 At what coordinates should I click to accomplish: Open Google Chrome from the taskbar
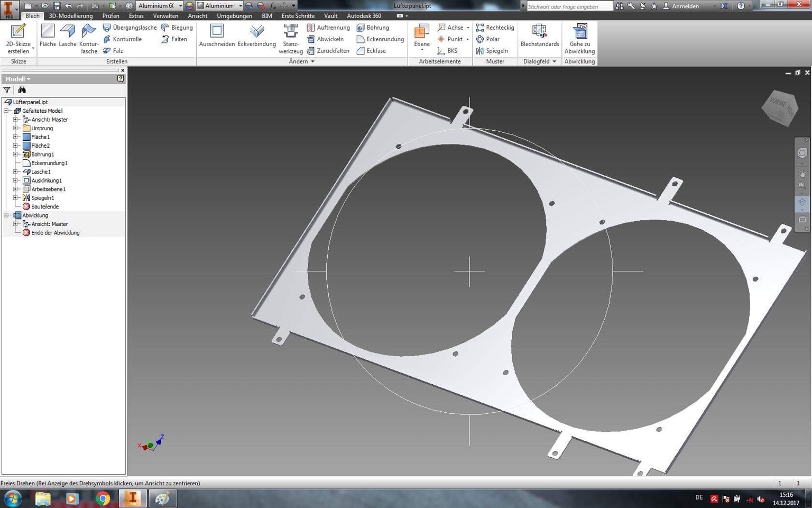pyautogui.click(x=103, y=498)
